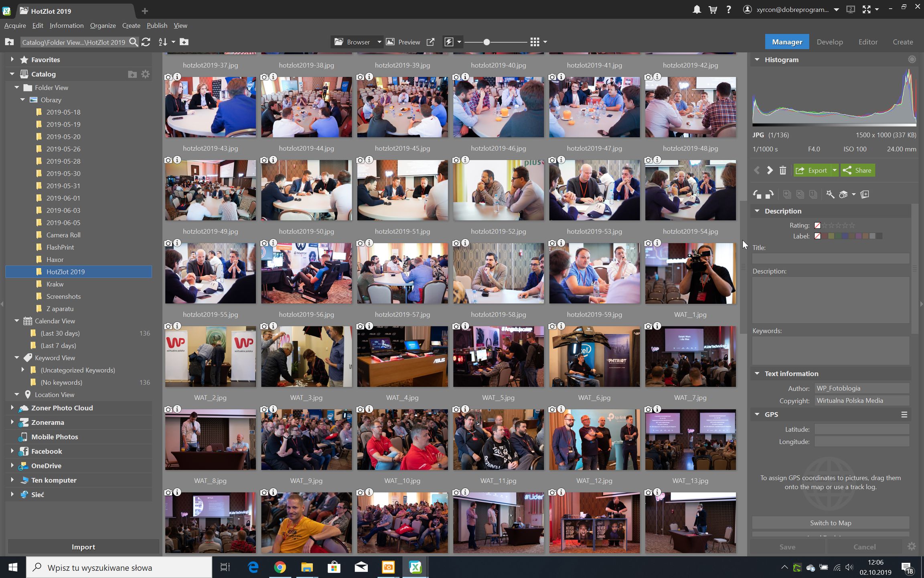Rotate image left icon
The height and width of the screenshot is (578, 924).
point(757,195)
